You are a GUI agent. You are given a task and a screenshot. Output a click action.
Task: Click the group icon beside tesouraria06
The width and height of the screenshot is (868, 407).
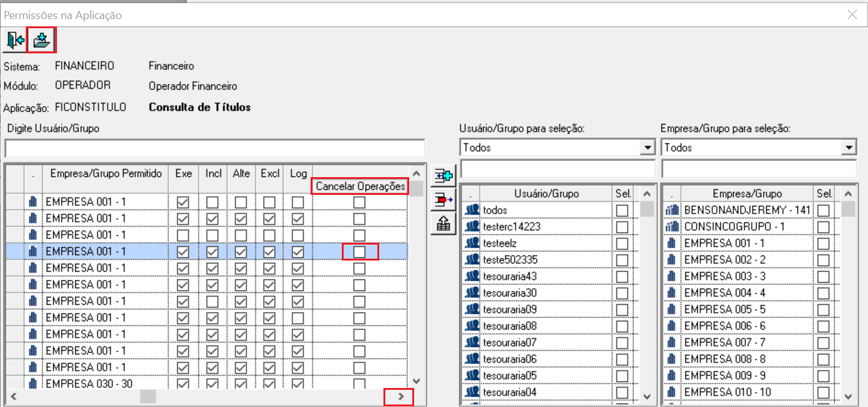click(472, 359)
